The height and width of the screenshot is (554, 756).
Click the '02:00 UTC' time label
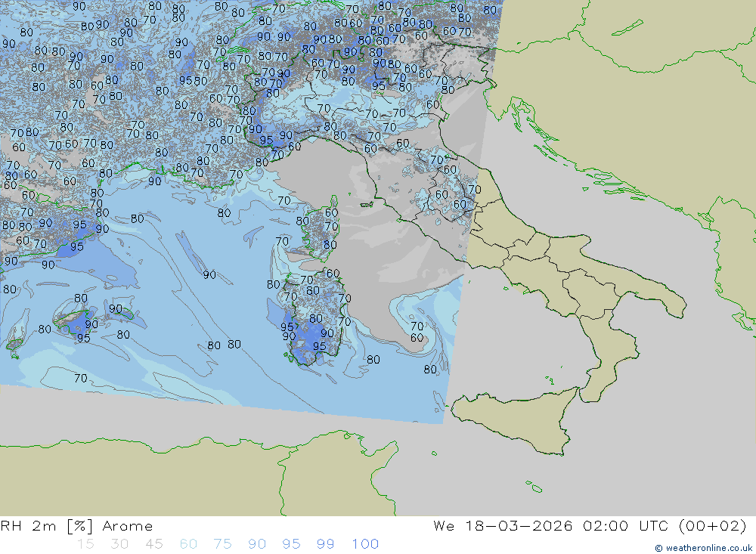coord(625,525)
